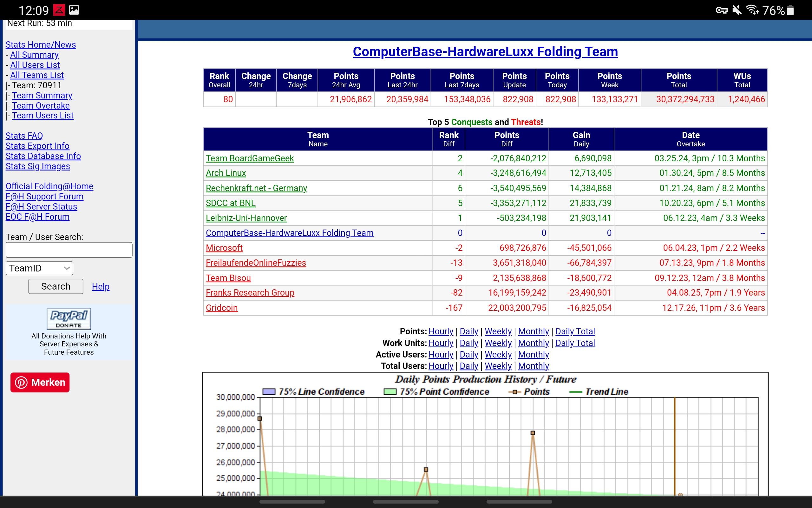Show Points Hourly graph
The height and width of the screenshot is (508, 812).
pyautogui.click(x=441, y=331)
